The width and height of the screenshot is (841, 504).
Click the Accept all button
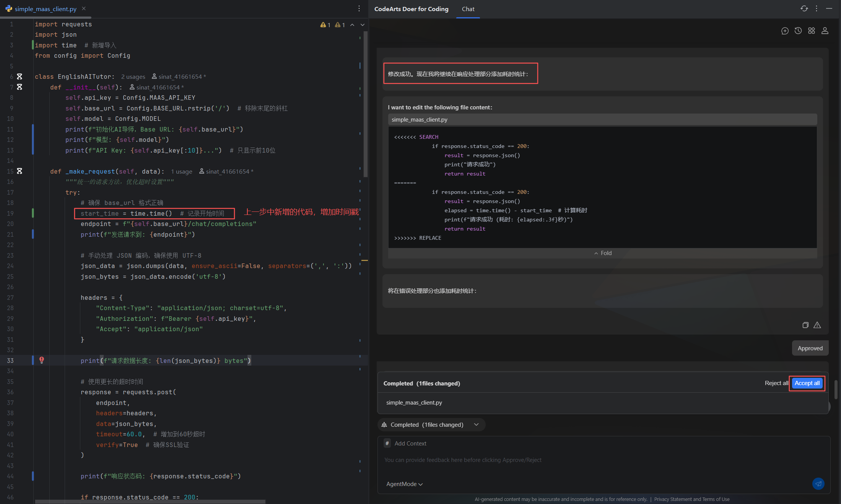point(807,383)
